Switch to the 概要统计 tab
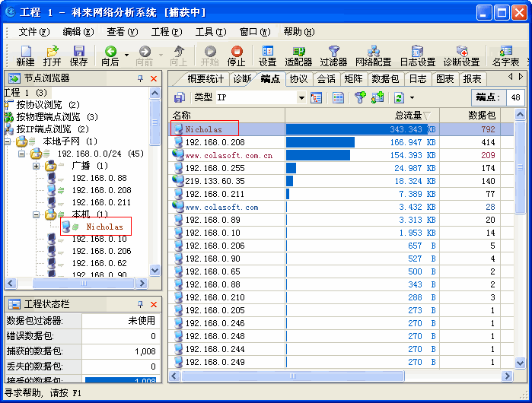The image size is (532, 403). coord(205,79)
